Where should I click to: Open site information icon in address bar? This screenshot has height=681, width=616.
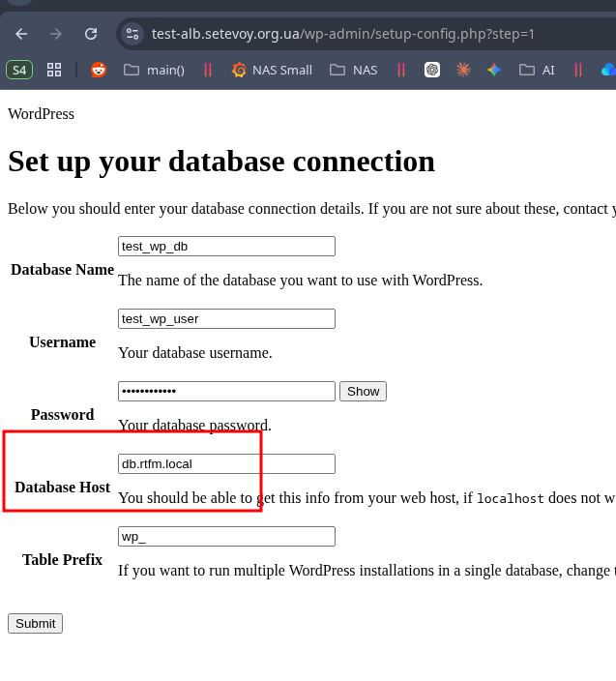pos(132,34)
